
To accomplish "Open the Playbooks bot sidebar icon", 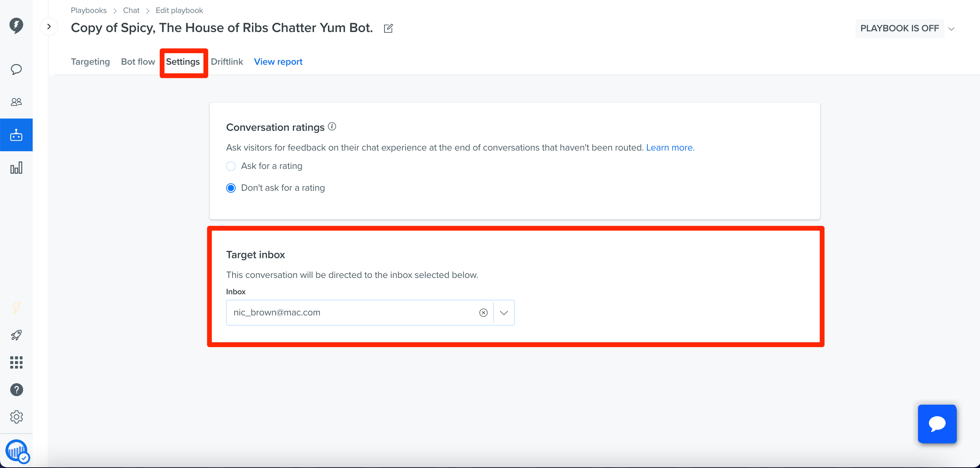I will pyautogui.click(x=16, y=135).
